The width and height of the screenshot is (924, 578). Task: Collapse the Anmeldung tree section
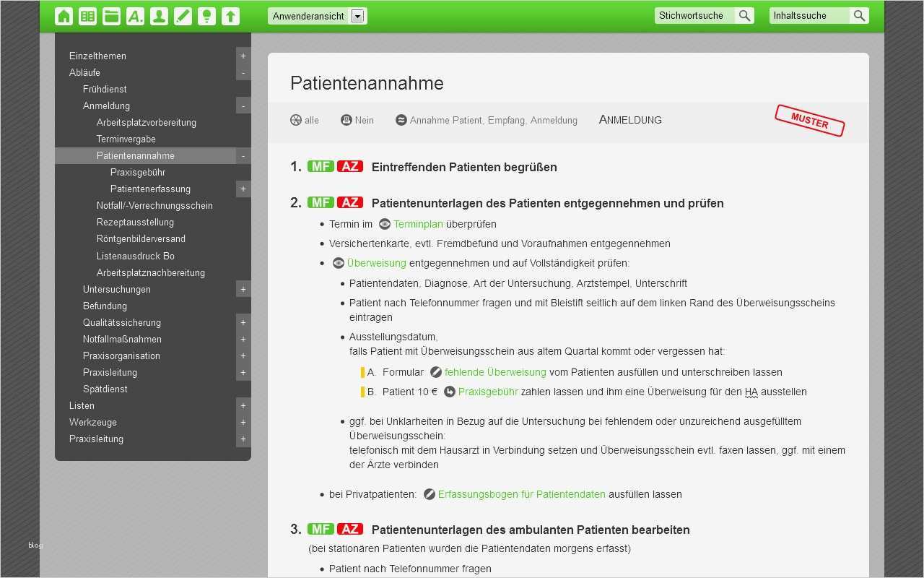243,105
